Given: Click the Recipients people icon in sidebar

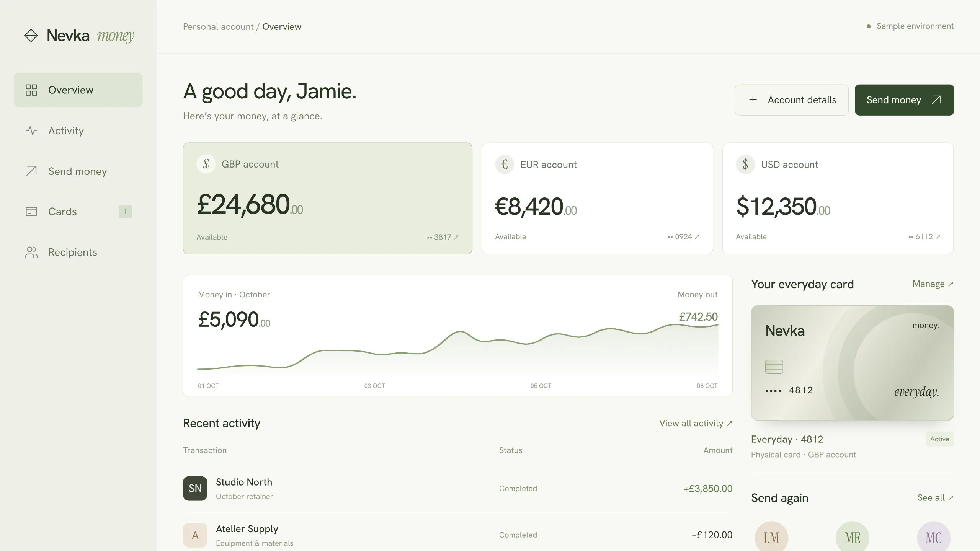Looking at the screenshot, I should (31, 252).
